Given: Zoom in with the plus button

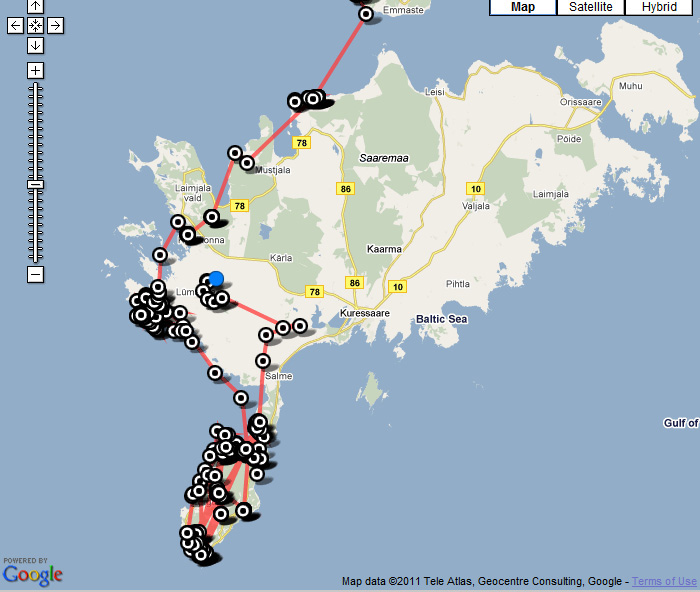Looking at the screenshot, I should pos(35,70).
